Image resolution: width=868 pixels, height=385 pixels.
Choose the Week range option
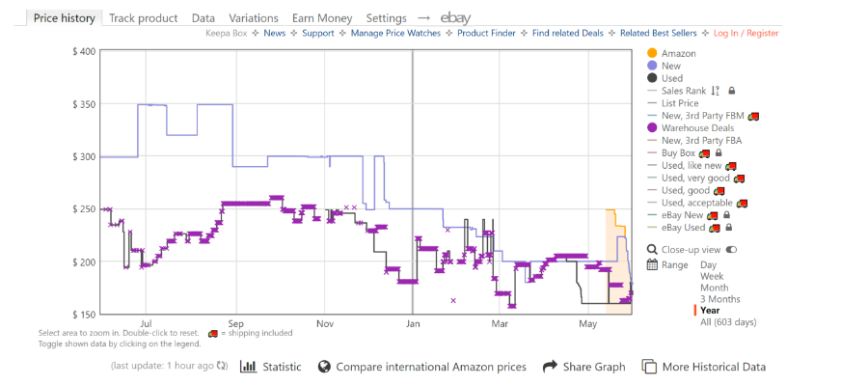(x=712, y=276)
